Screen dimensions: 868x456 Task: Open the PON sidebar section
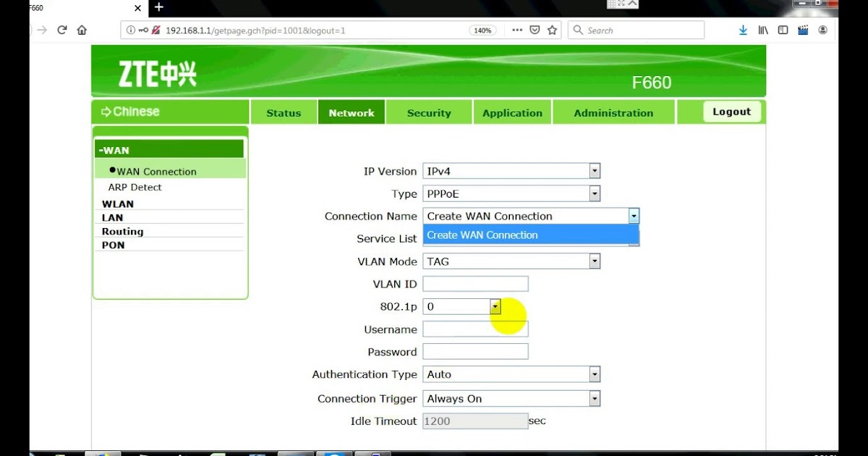point(113,245)
